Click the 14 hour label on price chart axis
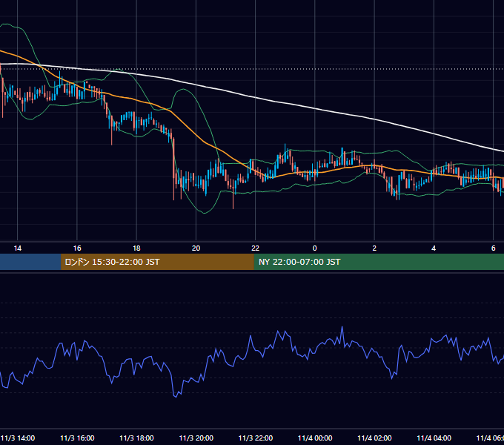504x445 pixels. click(x=18, y=248)
